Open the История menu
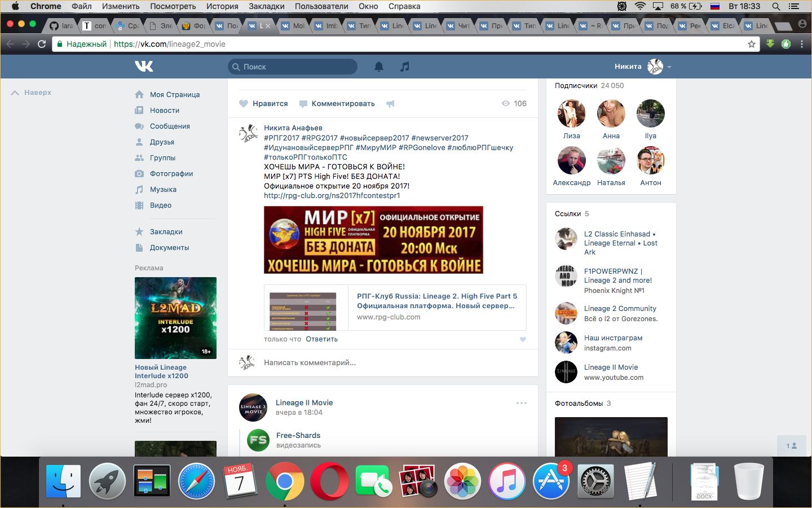Screen dimensions: 812x508 pyautogui.click(x=222, y=6)
